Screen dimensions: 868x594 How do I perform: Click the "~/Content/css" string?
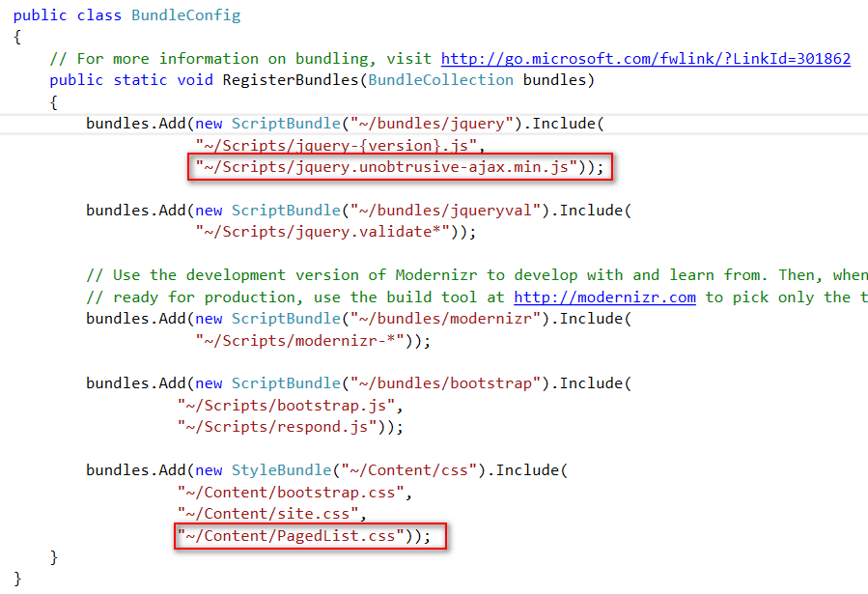(409, 470)
